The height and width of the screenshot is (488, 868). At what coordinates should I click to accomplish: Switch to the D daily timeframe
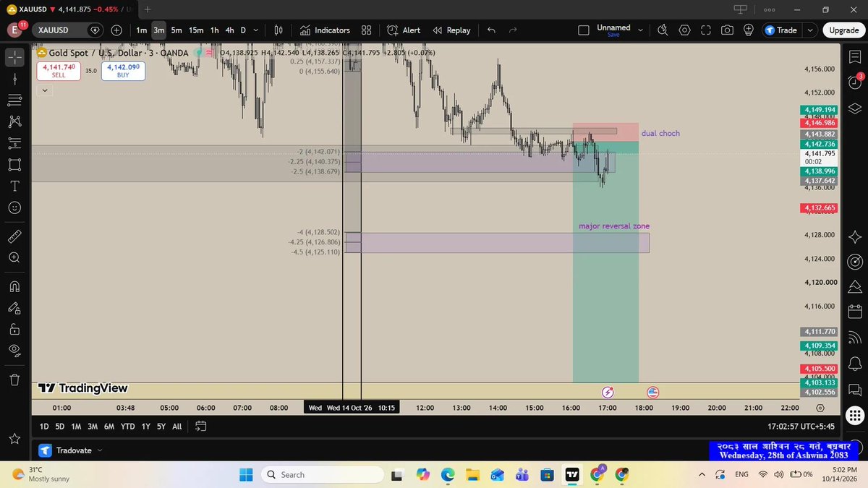tap(243, 30)
